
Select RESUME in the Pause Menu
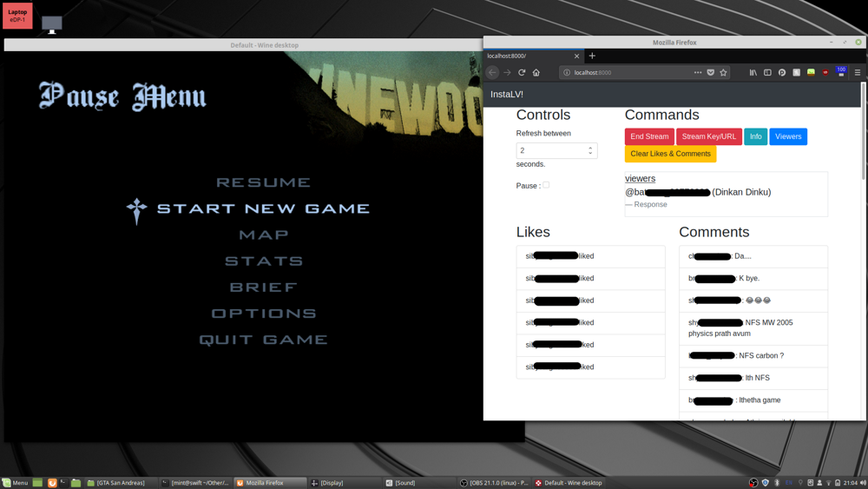[264, 182]
